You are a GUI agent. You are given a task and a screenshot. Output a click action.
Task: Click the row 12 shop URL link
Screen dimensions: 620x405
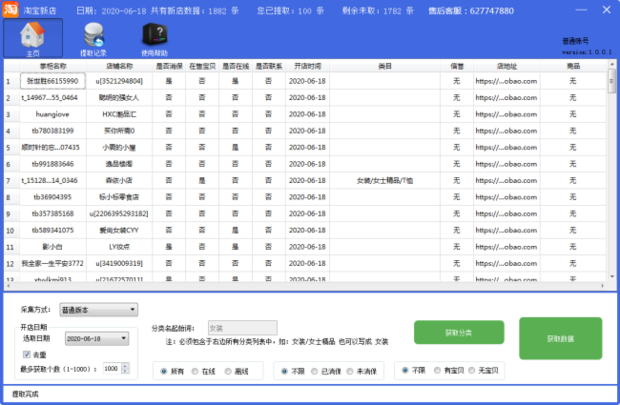(506, 263)
